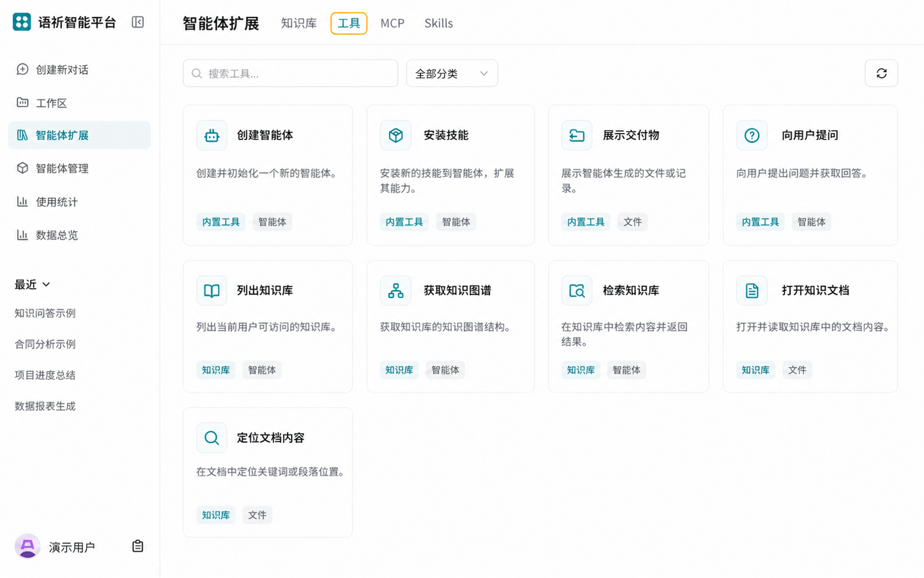Click the 检索知识库 card title

pos(631,290)
